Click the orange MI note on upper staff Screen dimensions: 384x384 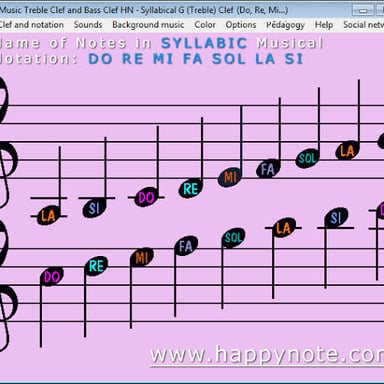[230, 177]
